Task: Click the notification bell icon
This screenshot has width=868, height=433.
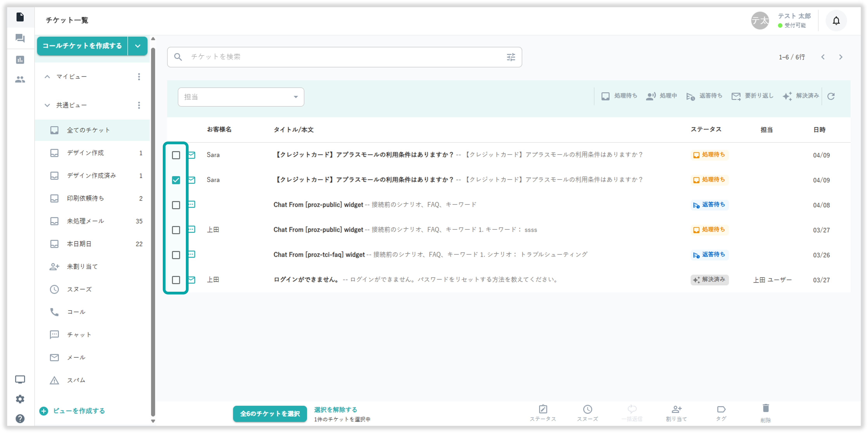Action: pos(836,21)
